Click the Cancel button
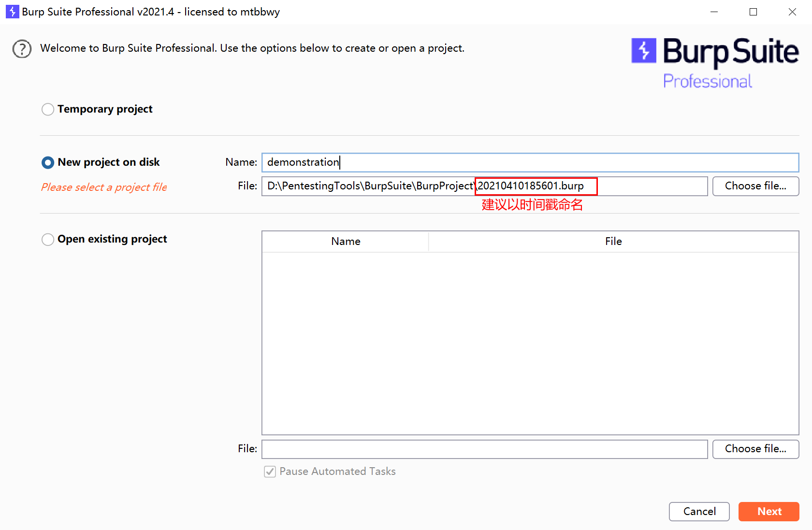812x530 pixels. (x=699, y=512)
